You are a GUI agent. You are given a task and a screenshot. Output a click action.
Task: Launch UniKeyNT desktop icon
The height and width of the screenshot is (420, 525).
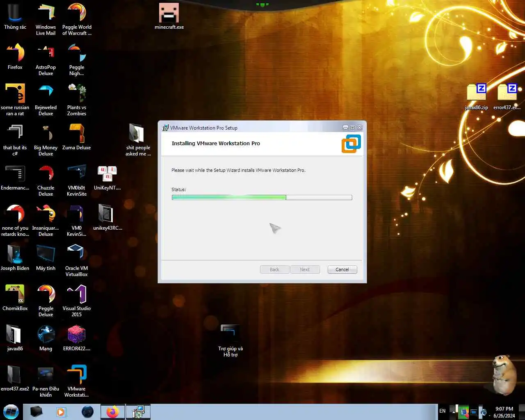107,177
